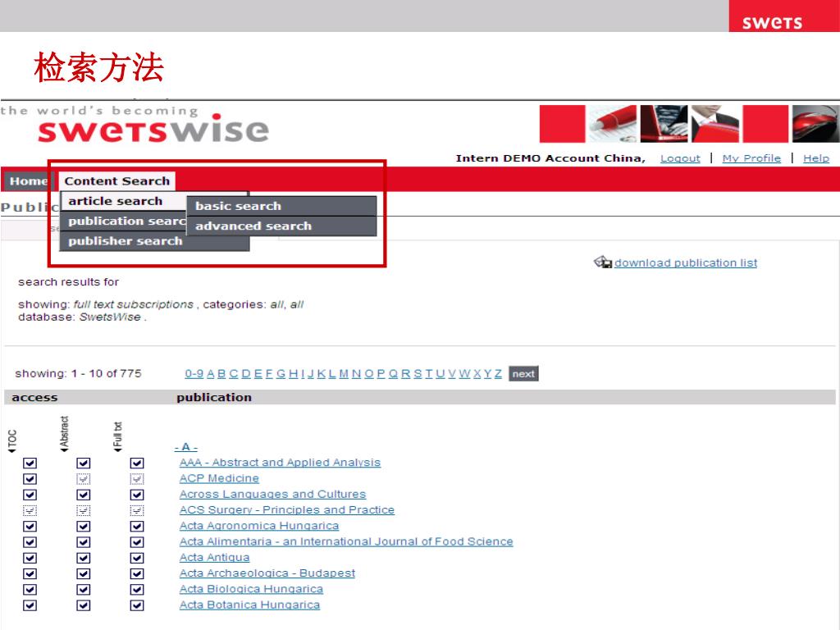Screen dimensions: 840x630
Task: Jump to letter M publications
Action: point(344,373)
